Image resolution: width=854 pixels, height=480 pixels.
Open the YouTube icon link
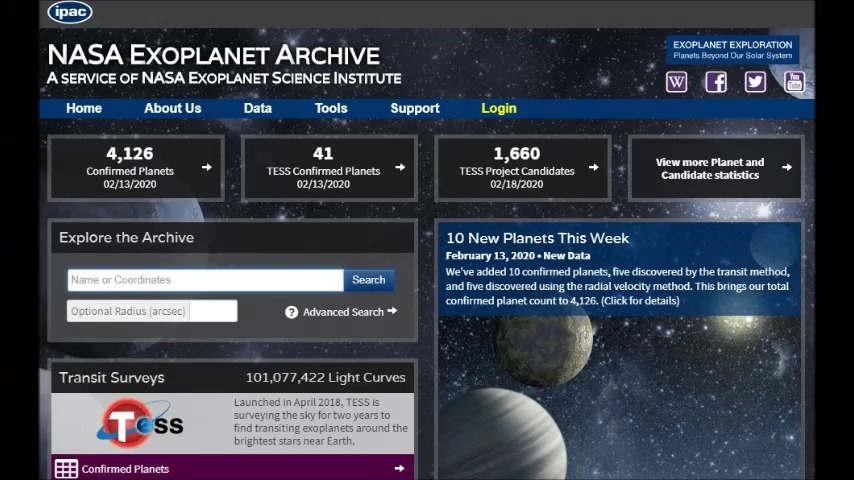coord(794,82)
